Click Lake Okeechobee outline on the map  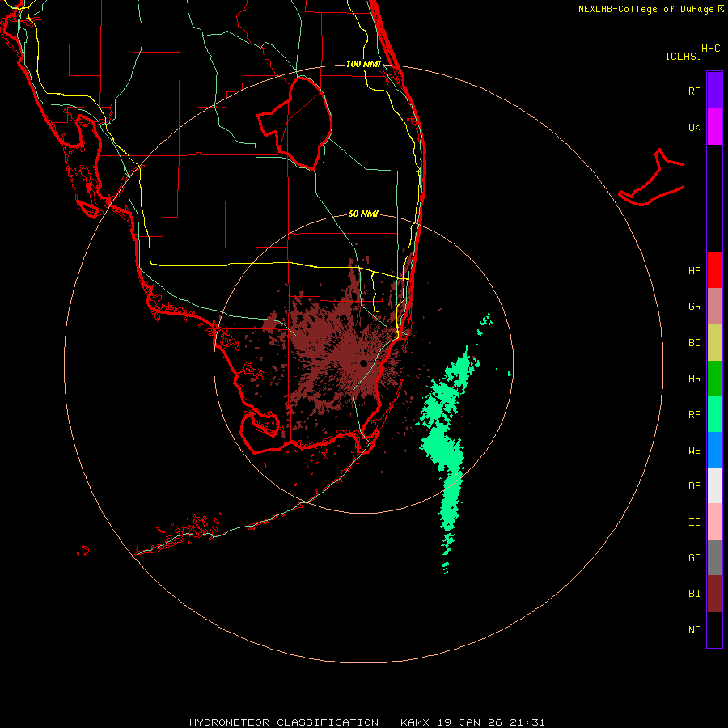pyautogui.click(x=295, y=123)
